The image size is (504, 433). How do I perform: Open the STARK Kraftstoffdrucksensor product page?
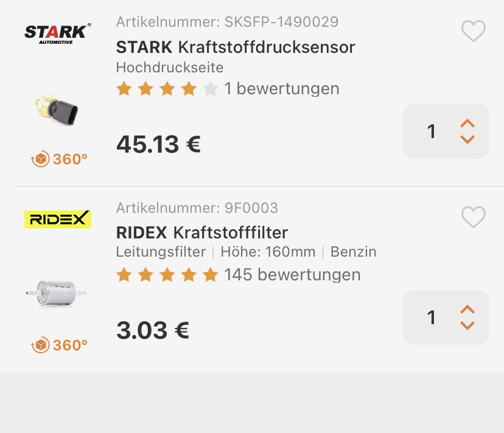(236, 47)
